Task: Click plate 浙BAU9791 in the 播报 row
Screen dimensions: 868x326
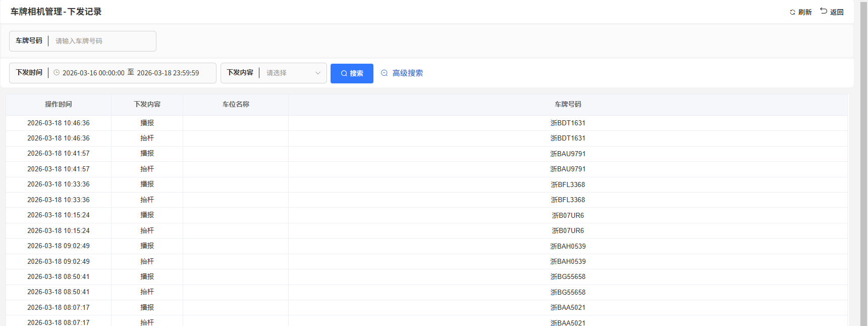Action: click(568, 154)
